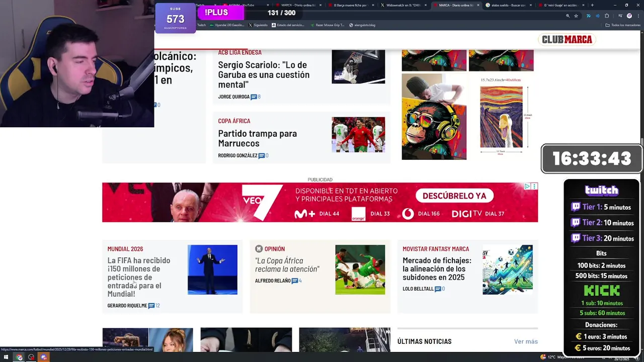Click author name Lolo Belltall
This screenshot has height=362, width=644.
pos(418,289)
